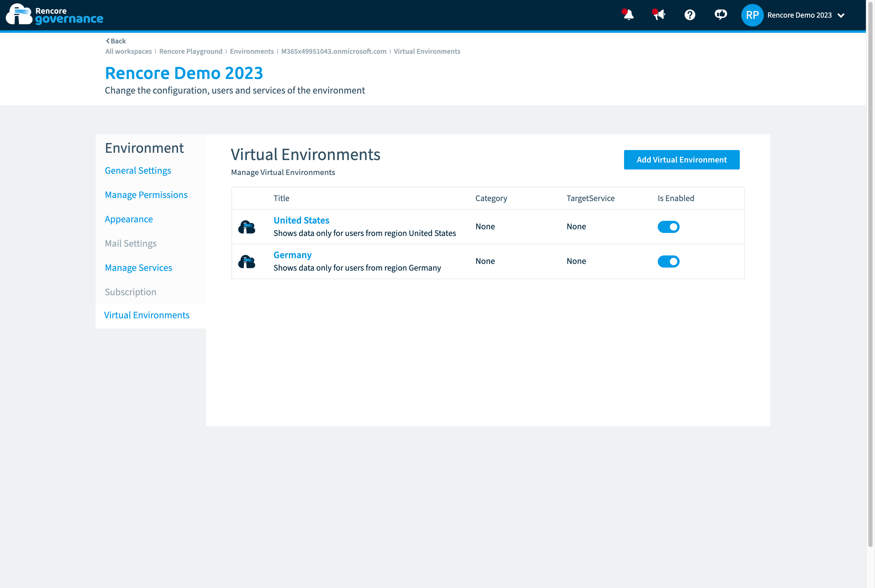Screen dimensions: 875x588
Task: Click the United States row Category None
Action: [485, 227]
